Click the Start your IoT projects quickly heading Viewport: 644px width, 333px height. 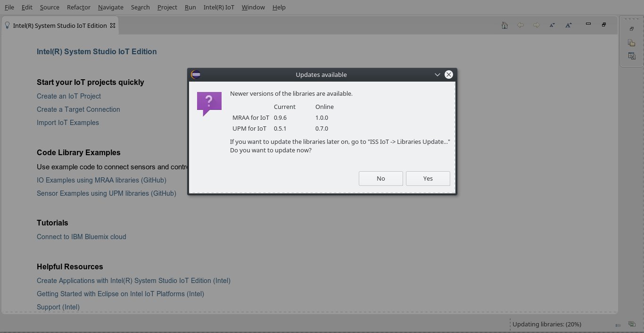point(91,82)
